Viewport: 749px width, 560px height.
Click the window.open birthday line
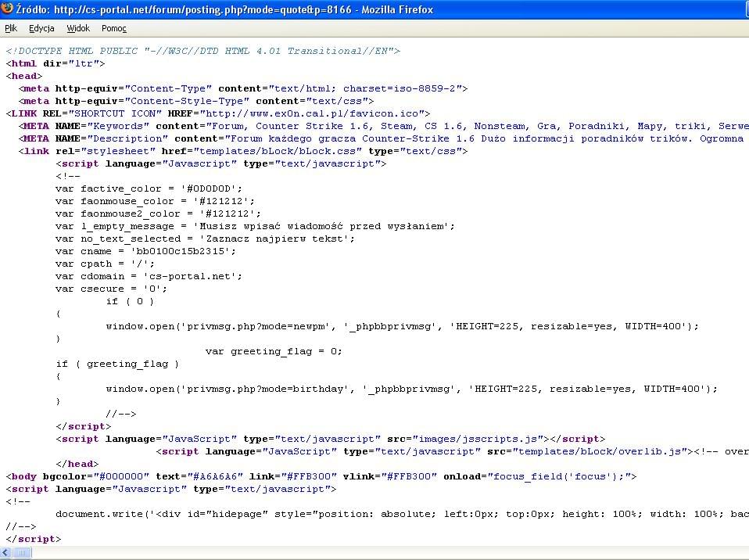tap(412, 389)
